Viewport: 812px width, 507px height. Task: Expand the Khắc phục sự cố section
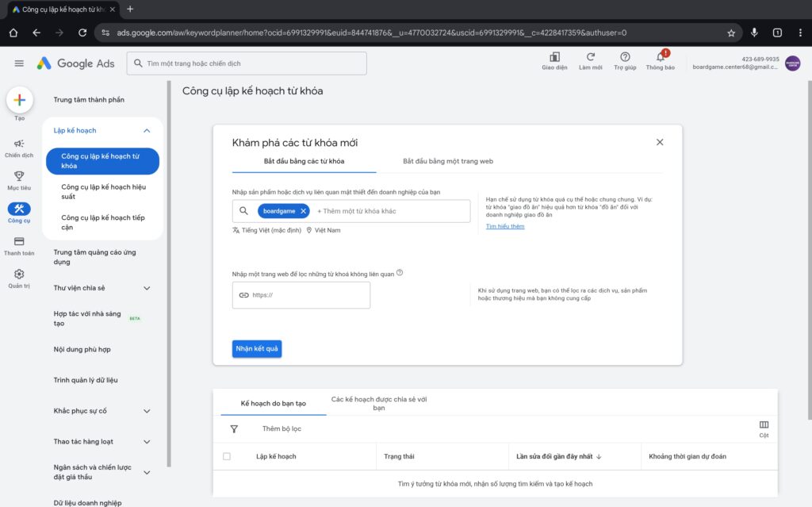[x=147, y=411]
